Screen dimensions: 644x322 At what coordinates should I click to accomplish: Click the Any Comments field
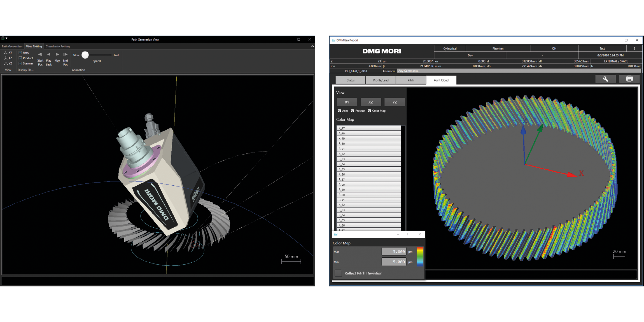tap(519, 71)
